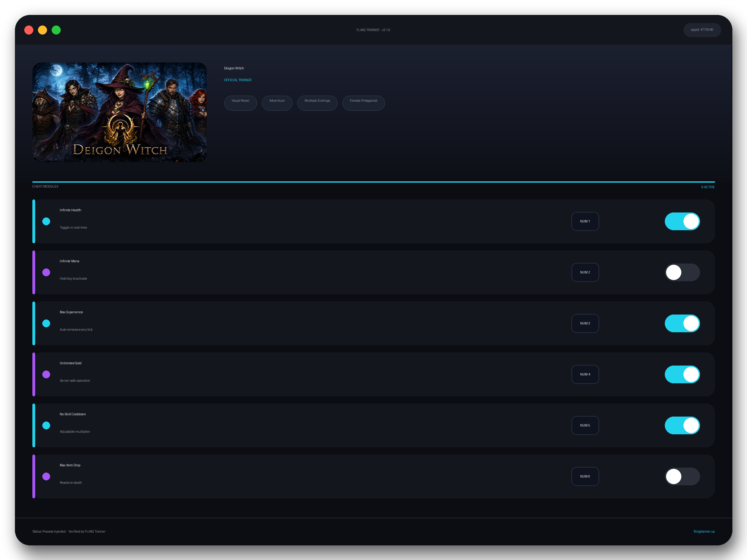
Task: Click the 'Toggle in real-time' description
Action: (x=73, y=227)
